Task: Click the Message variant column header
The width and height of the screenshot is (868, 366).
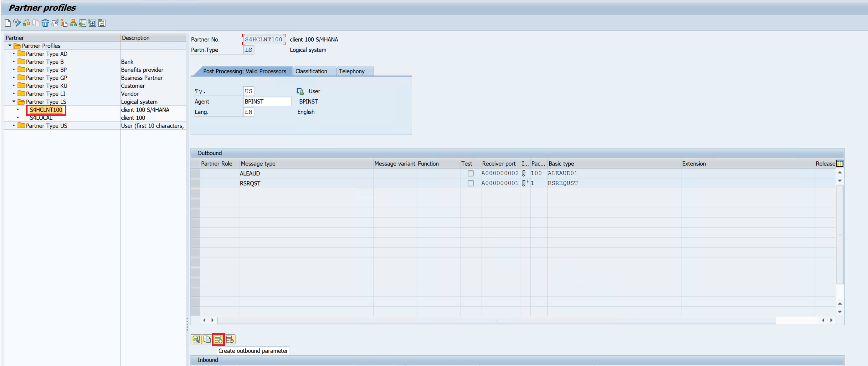Action: [x=395, y=164]
